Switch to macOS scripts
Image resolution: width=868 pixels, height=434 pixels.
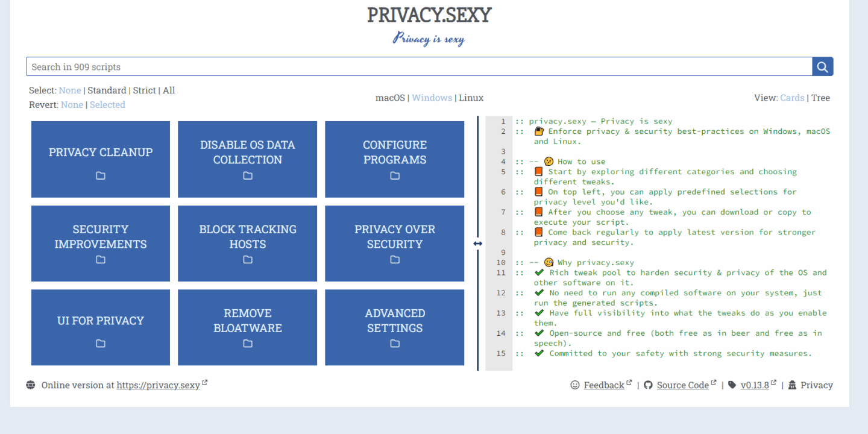tap(390, 98)
